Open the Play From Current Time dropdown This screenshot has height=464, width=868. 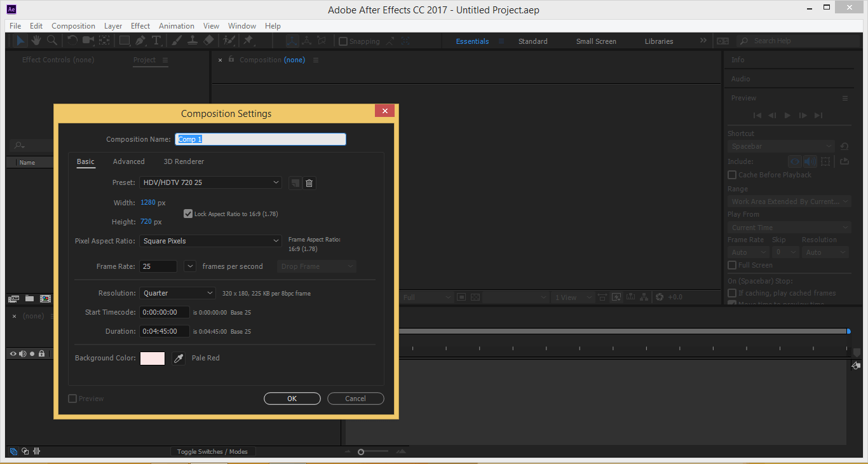(x=789, y=228)
